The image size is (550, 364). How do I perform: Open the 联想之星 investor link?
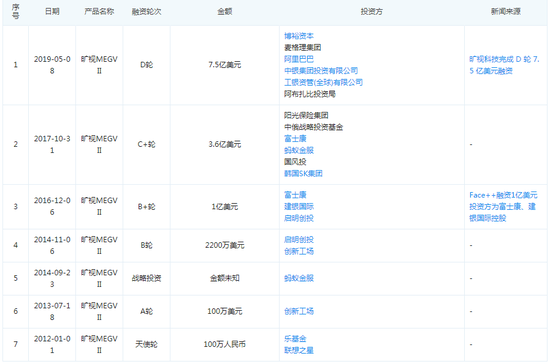299,350
